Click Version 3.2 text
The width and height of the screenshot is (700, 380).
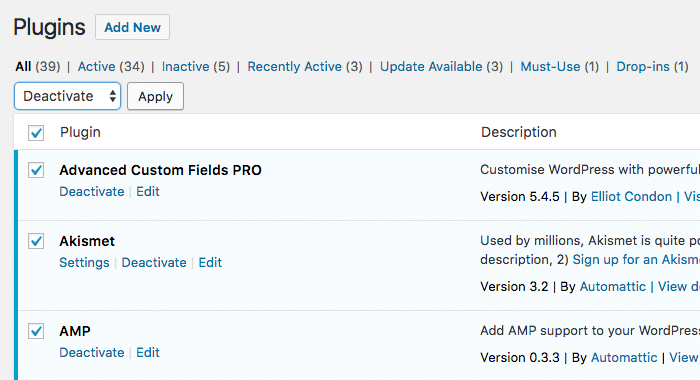pos(514,287)
